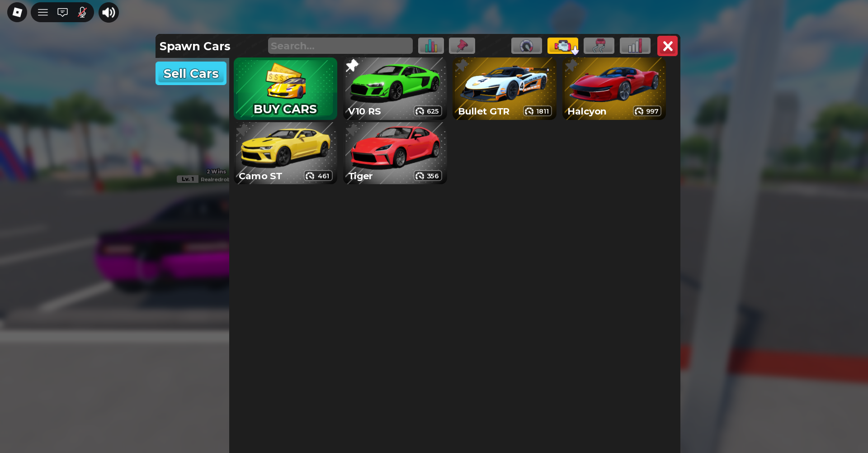Image resolution: width=868 pixels, height=453 pixels.
Task: Open the Roblox main menu logo
Action: coord(17,12)
